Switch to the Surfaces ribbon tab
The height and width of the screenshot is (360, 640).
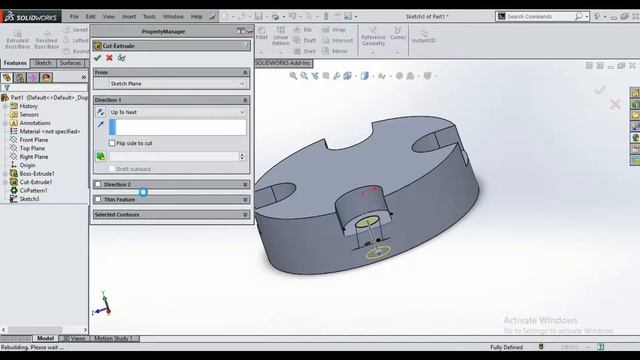coord(70,63)
